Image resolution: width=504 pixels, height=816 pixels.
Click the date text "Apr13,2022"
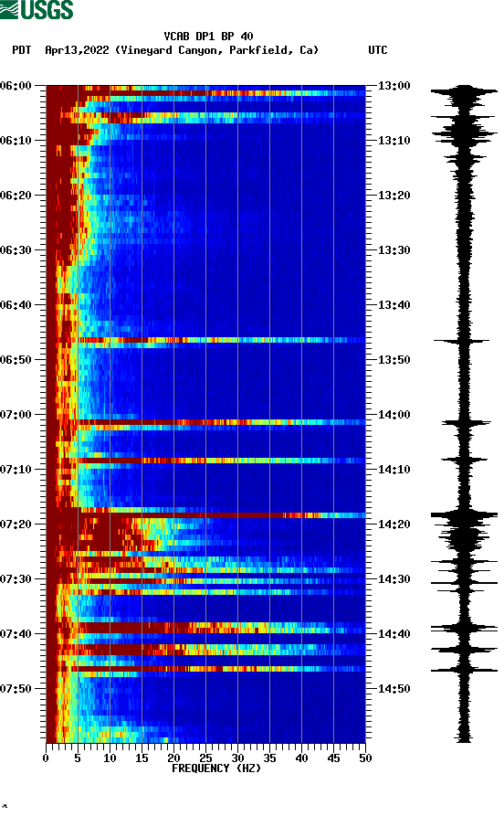[x=77, y=50]
